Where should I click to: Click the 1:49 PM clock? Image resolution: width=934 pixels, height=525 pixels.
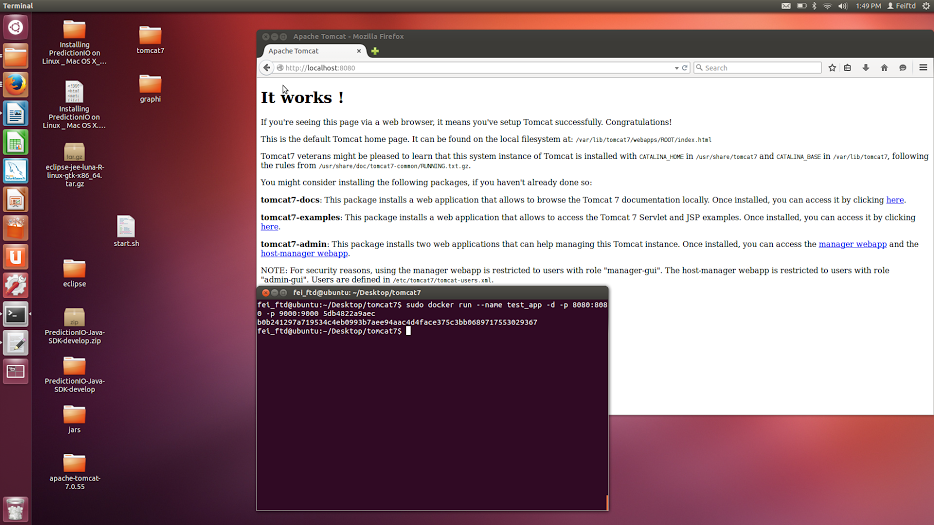tap(868, 6)
